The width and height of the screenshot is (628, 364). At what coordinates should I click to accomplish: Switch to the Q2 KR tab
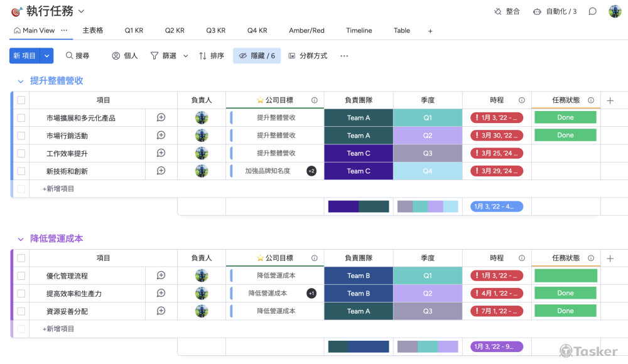[x=175, y=31]
